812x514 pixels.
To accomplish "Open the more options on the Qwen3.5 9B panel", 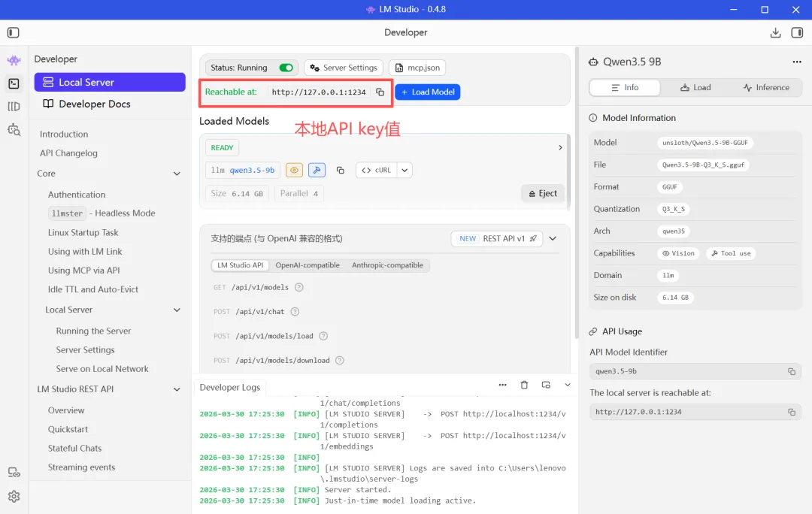I will (796, 62).
